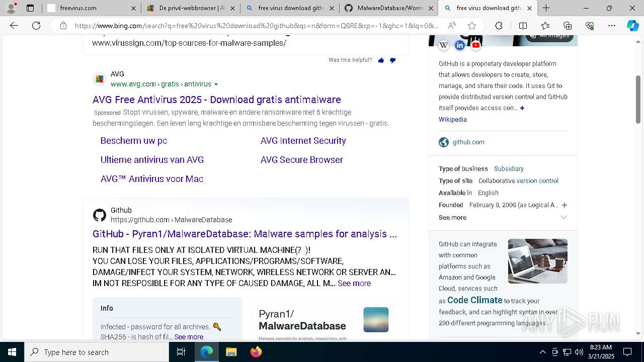Screen dimensions: 644x362
Task: Open AVG Antivirus voor Mac link
Action: pos(152,179)
